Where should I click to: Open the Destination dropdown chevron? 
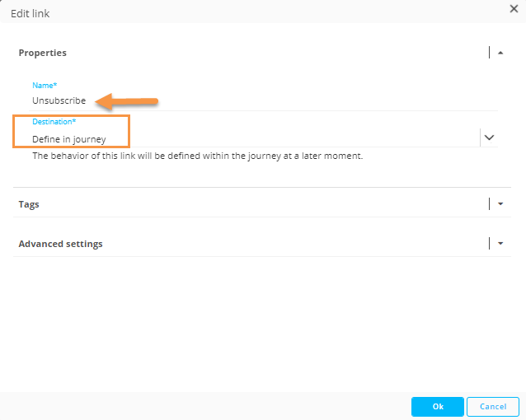coord(489,138)
